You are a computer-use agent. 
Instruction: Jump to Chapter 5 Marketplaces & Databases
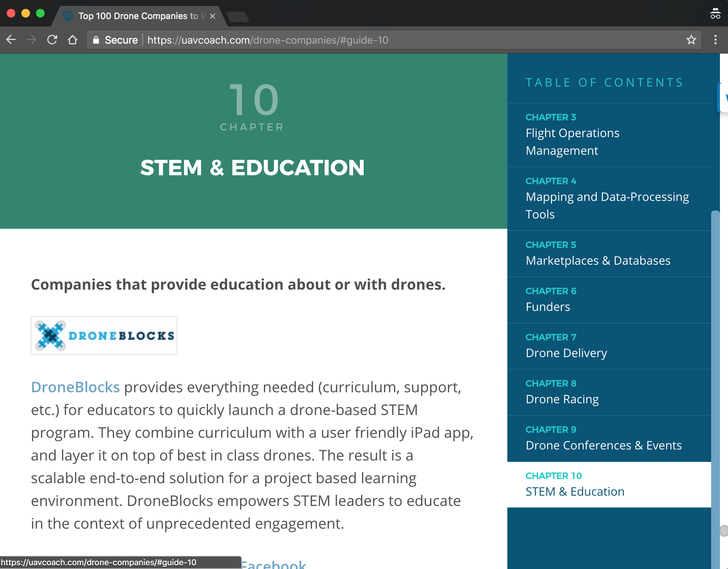609,254
